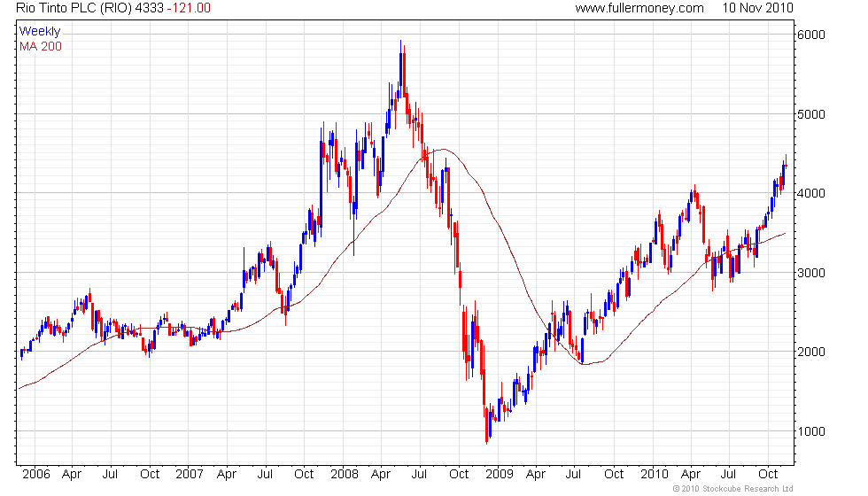Click the 6000 price axis label
Viewport: 868px width, 496px height.
(x=811, y=35)
